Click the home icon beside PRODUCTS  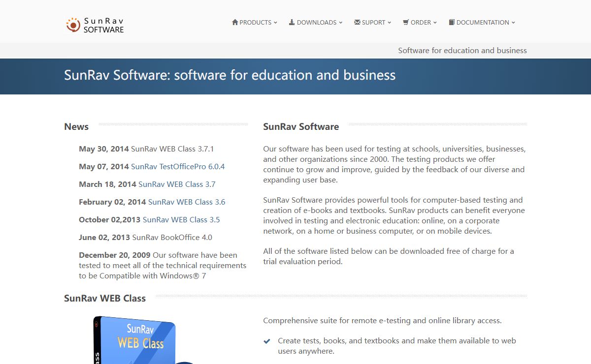click(235, 22)
